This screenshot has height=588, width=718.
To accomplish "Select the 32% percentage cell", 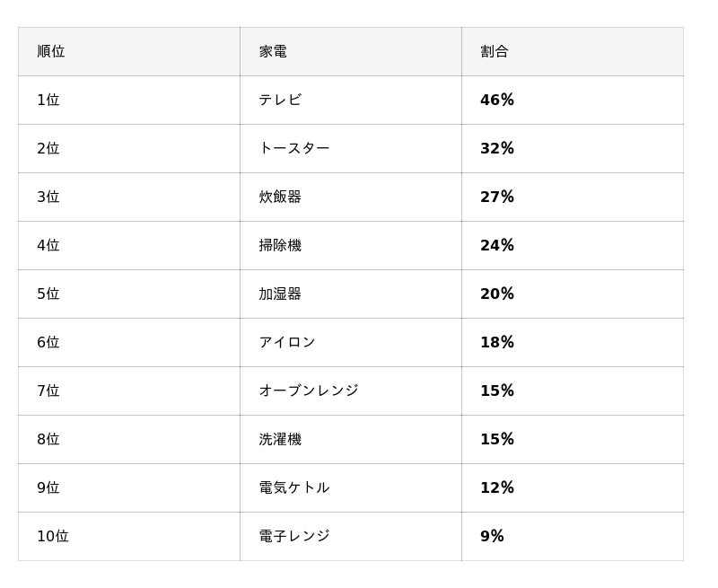I will (497, 149).
